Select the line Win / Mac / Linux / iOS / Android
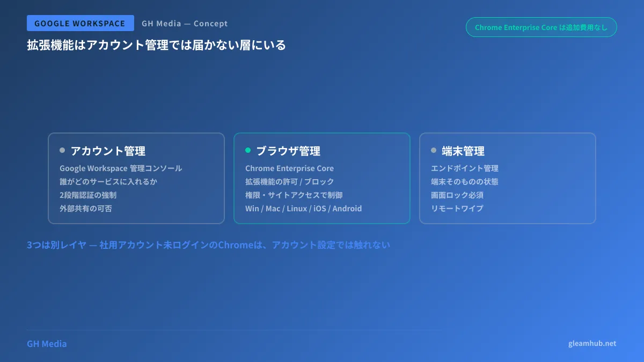The height and width of the screenshot is (362, 644). [x=303, y=209]
